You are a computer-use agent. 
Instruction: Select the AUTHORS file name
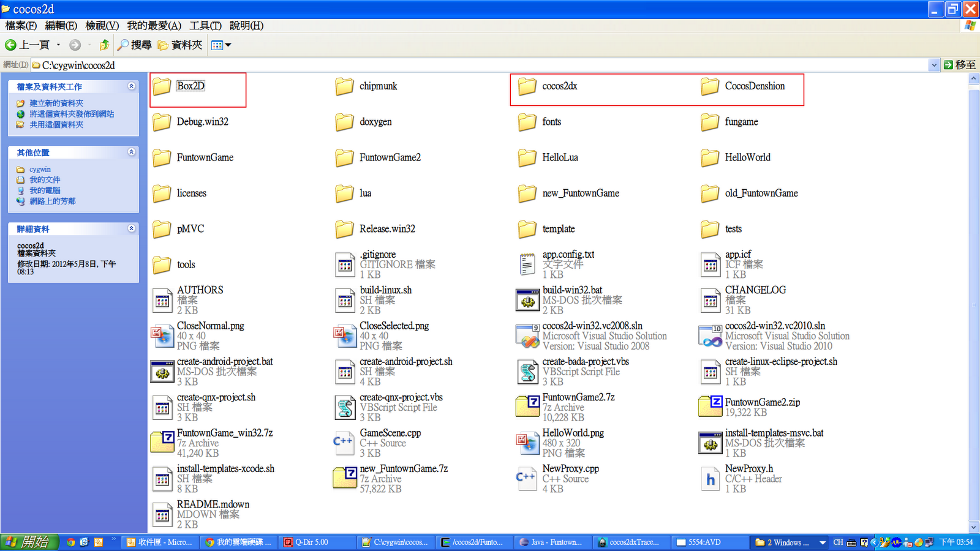[x=200, y=290]
